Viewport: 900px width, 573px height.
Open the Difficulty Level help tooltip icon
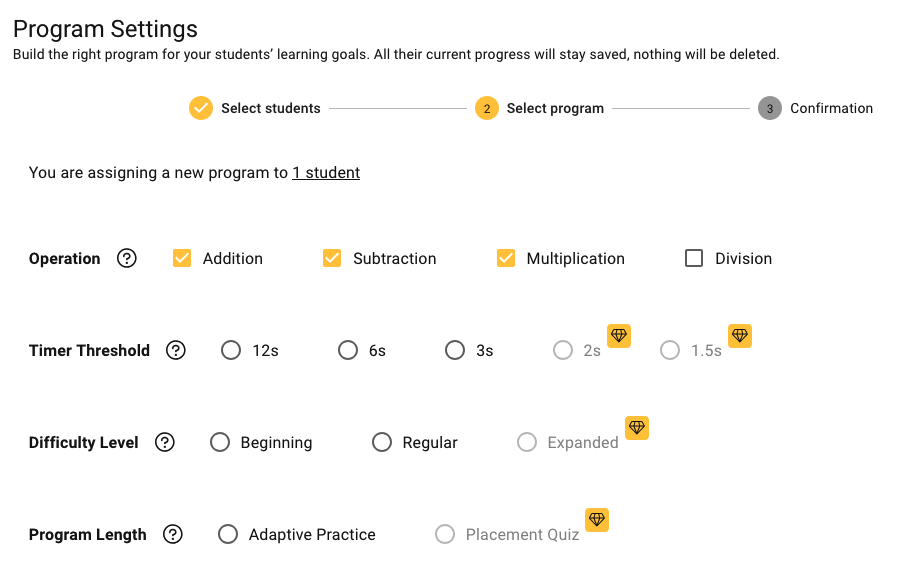165,442
